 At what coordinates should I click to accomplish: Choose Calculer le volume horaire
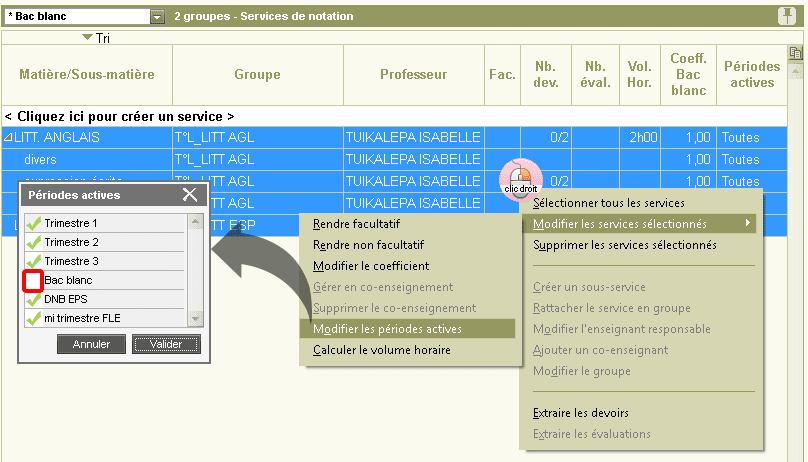pos(382,350)
